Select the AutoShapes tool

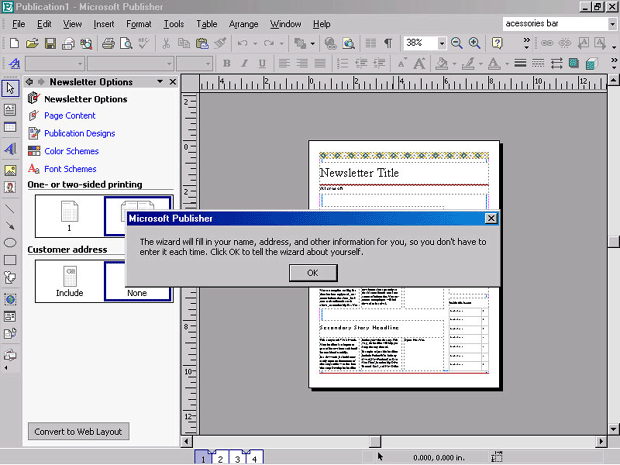10,277
